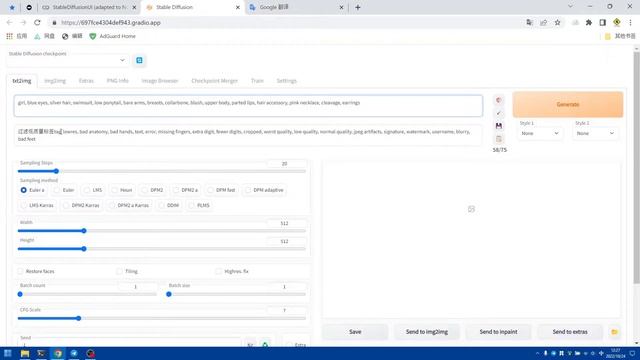The height and width of the screenshot is (360, 640).
Task: Click into the negative prompt text box
Action: pos(248,135)
